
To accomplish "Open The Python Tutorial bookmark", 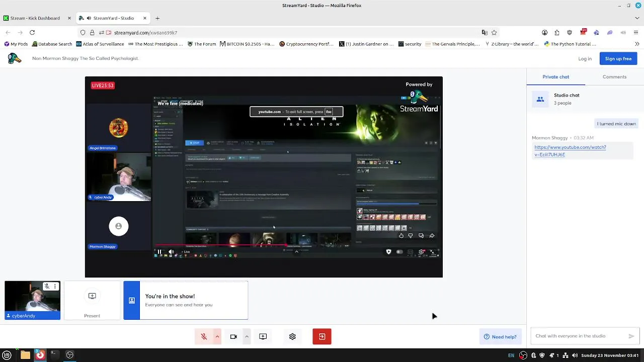I will [x=570, y=44].
